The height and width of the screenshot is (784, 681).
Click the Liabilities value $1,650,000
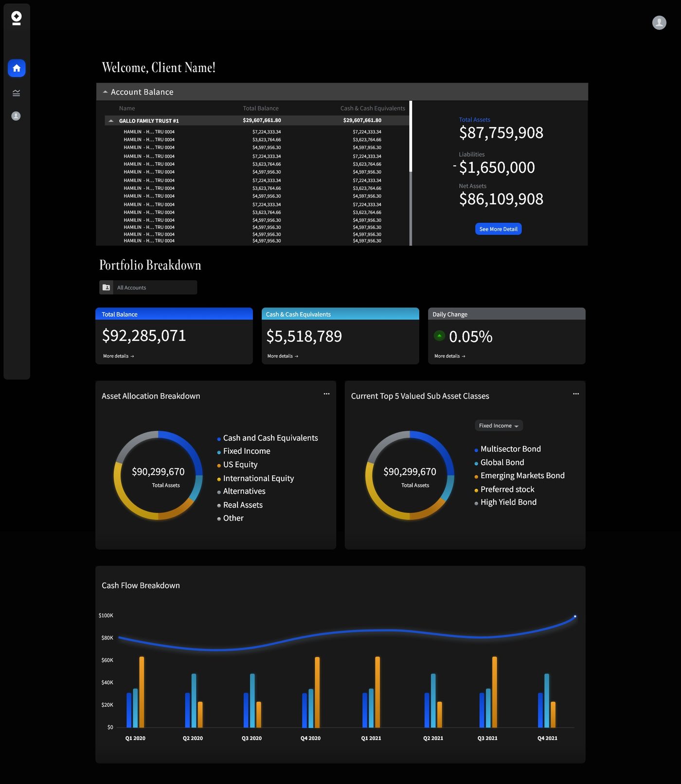pyautogui.click(x=497, y=168)
